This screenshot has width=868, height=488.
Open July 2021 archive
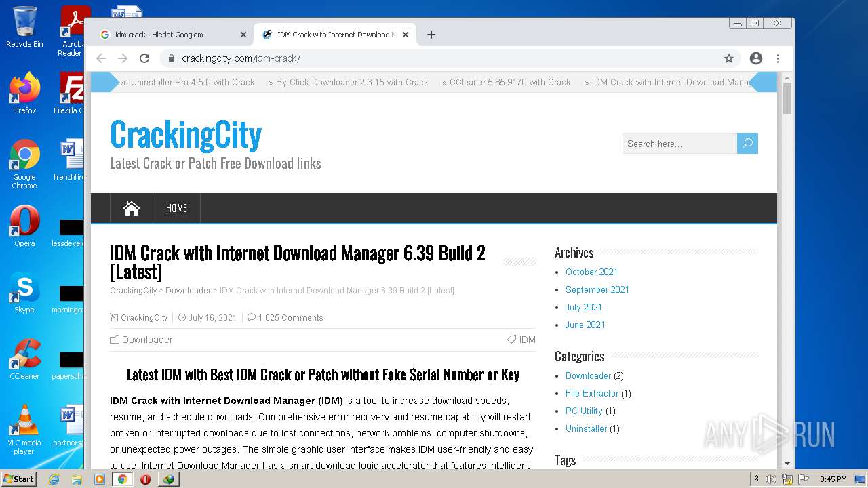[584, 307]
